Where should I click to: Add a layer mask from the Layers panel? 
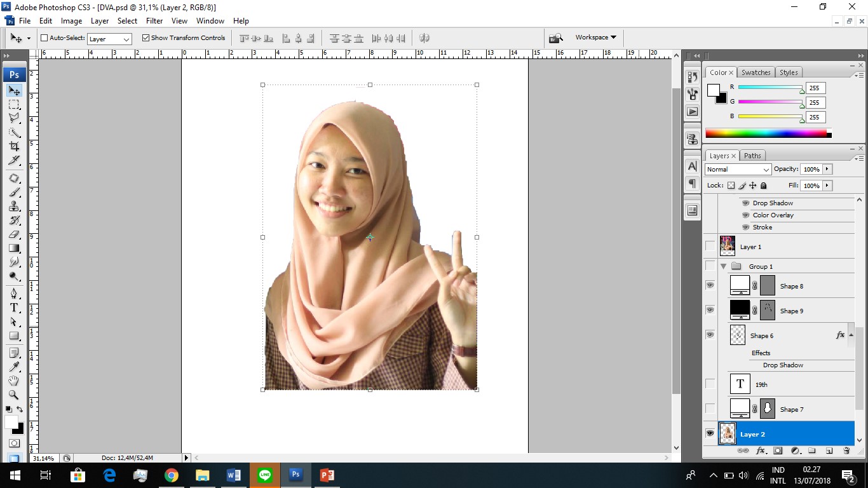778,451
